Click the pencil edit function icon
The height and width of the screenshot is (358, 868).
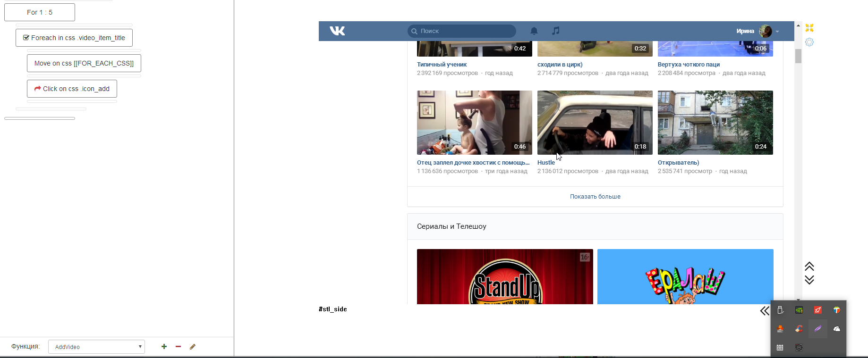click(193, 347)
